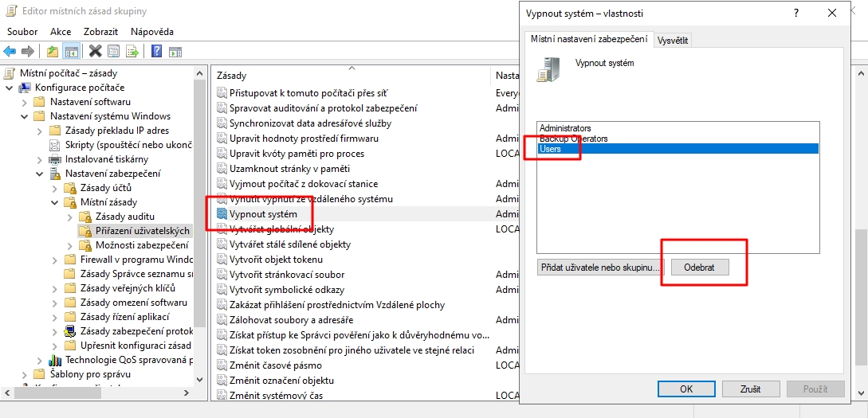
Task: Open the Zobrazit menu
Action: pos(102,32)
